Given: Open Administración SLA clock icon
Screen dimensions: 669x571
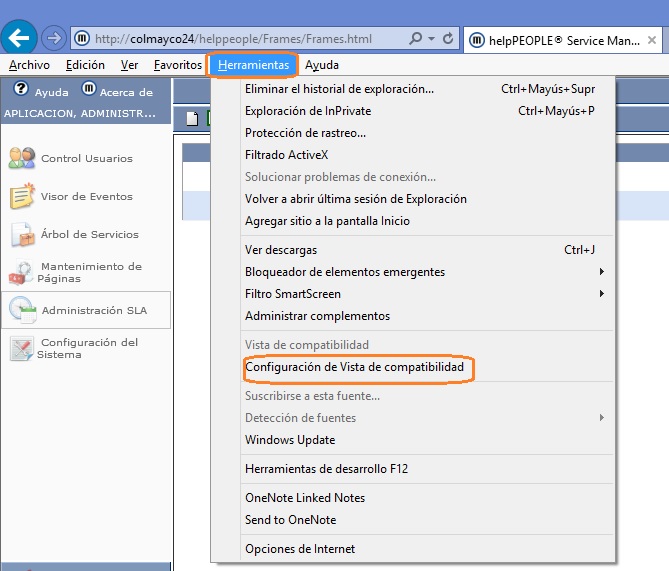Looking at the screenshot, I should tap(22, 310).
